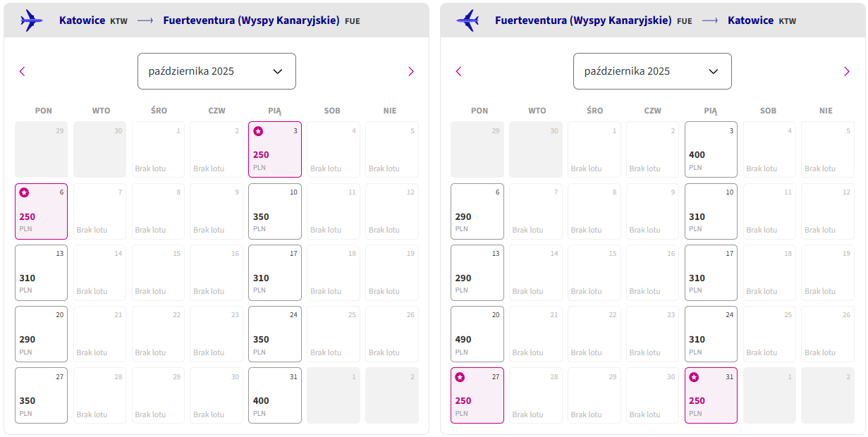Image resolution: width=868 pixels, height=437 pixels.
Task: Click star badge on return October 31 fare
Action: pos(694,377)
